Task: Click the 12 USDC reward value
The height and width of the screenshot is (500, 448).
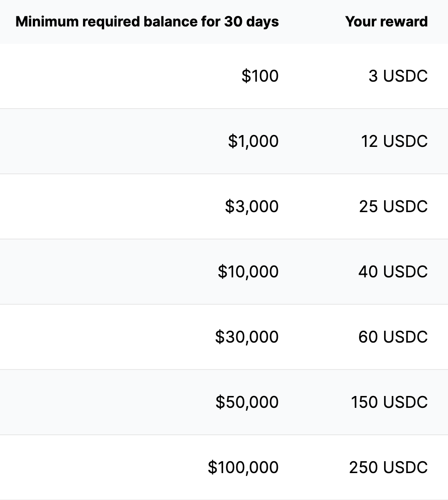Action: click(394, 141)
